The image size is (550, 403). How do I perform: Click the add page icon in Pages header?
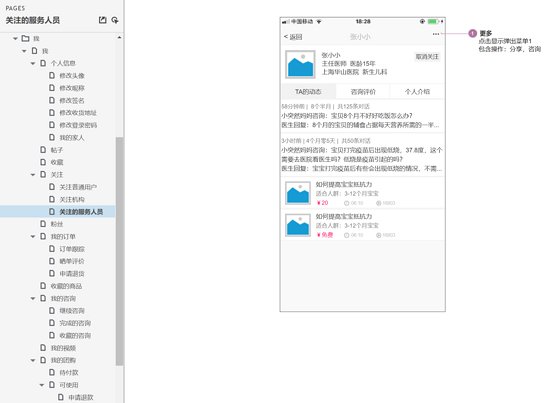click(x=102, y=20)
